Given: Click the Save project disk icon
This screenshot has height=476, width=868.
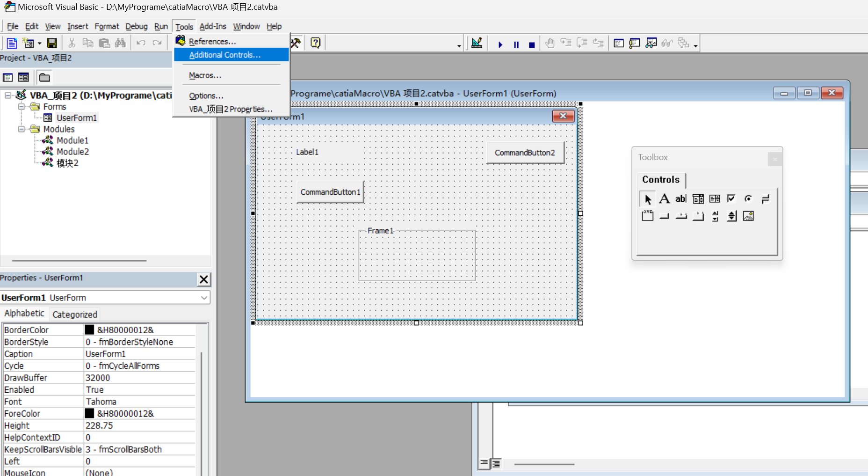Looking at the screenshot, I should coord(52,43).
